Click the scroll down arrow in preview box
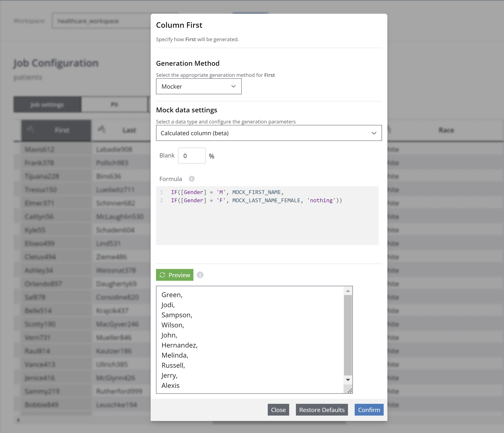The height and width of the screenshot is (433, 504). click(x=348, y=380)
